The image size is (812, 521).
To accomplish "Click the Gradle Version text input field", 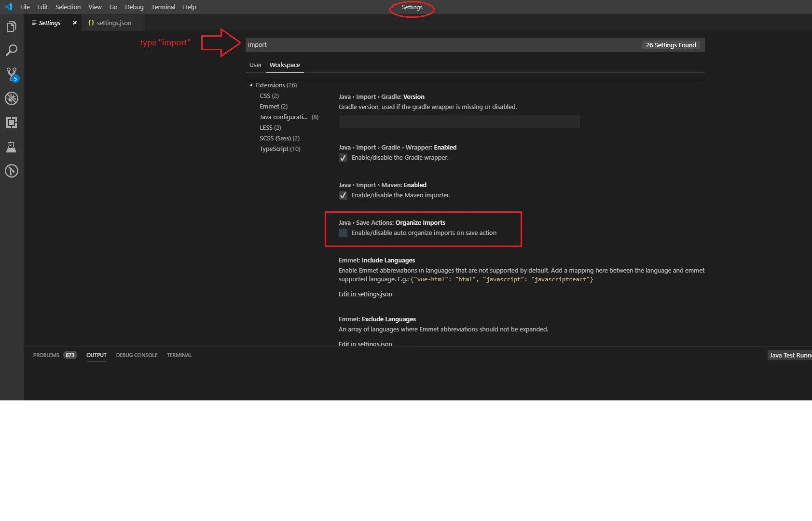I will pyautogui.click(x=459, y=122).
